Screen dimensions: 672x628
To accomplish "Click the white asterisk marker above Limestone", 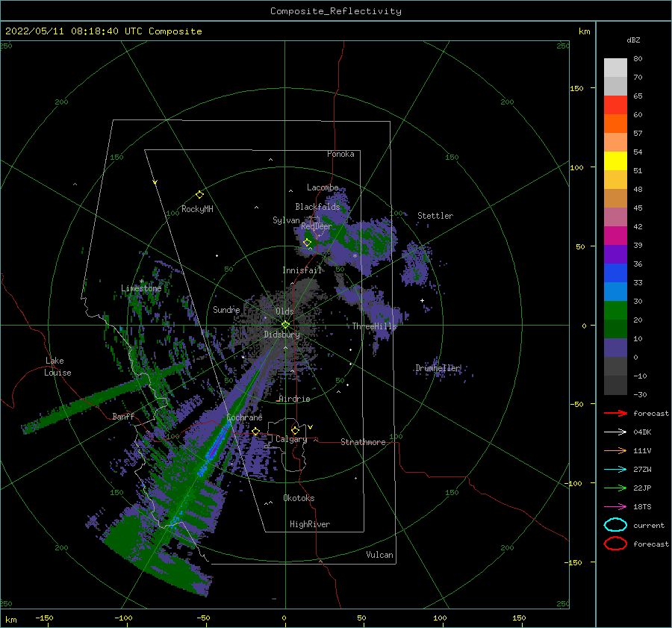I will [141, 282].
